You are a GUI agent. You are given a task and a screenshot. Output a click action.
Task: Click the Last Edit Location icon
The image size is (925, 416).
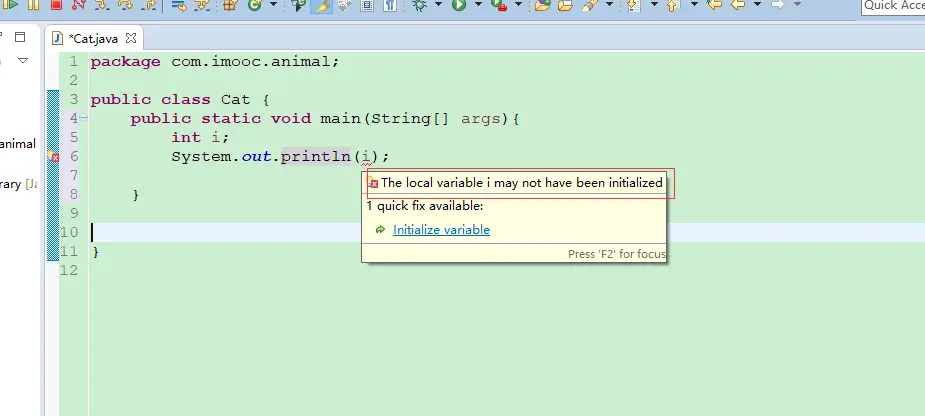[714, 5]
